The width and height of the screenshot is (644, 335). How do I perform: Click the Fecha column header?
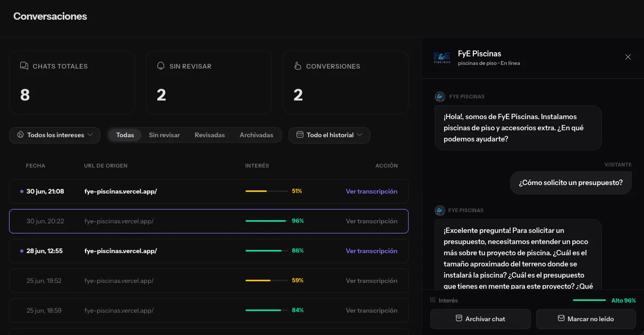pyautogui.click(x=36, y=166)
